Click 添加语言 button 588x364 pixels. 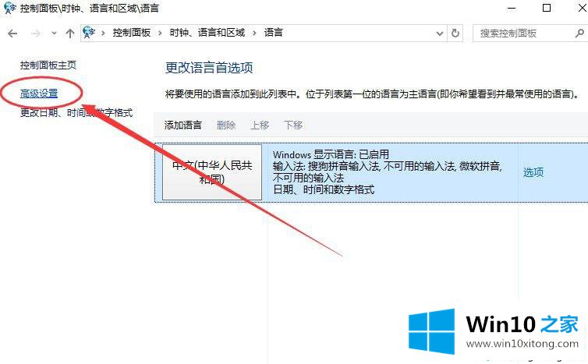[183, 125]
